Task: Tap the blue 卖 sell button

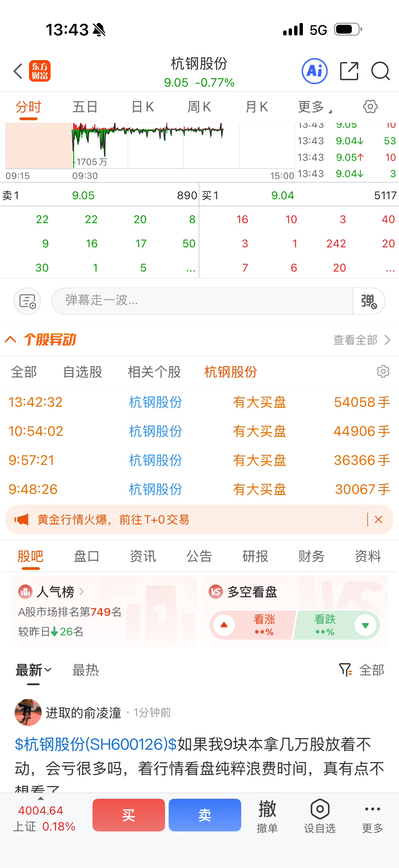Action: click(205, 815)
